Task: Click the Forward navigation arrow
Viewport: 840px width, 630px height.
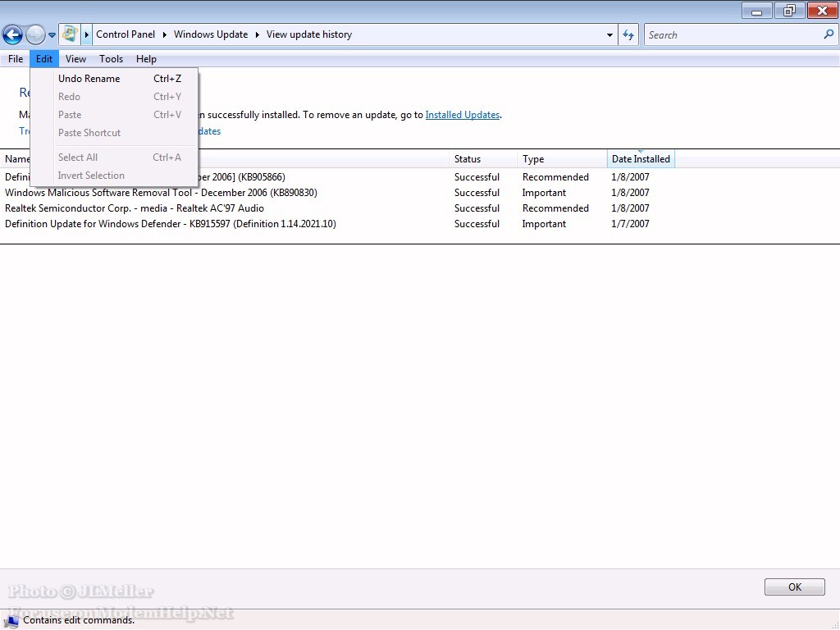Action: (35, 34)
